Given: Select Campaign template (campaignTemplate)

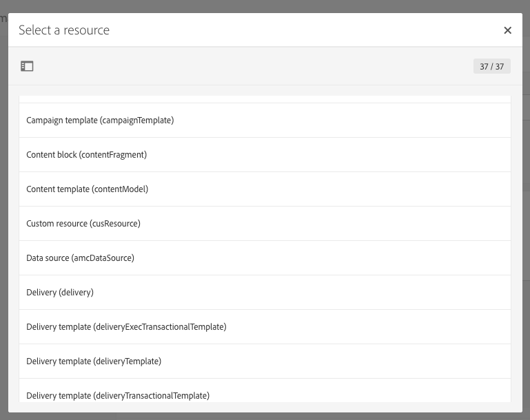Looking at the screenshot, I should point(100,120).
